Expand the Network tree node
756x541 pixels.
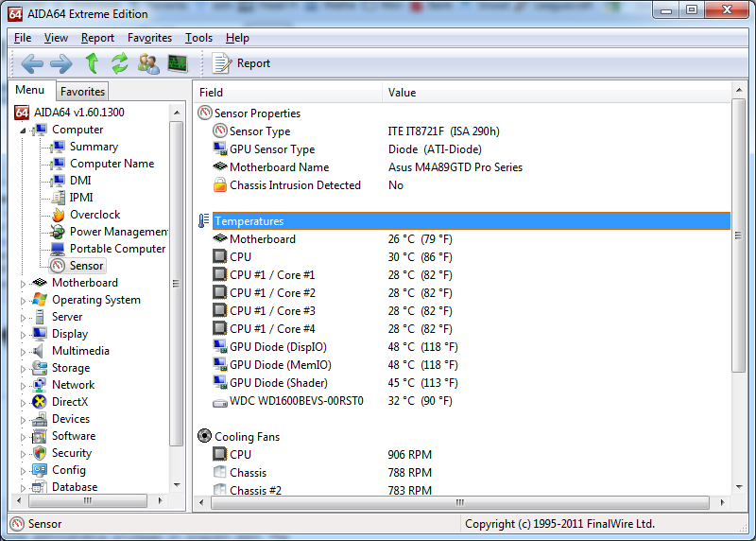[23, 385]
